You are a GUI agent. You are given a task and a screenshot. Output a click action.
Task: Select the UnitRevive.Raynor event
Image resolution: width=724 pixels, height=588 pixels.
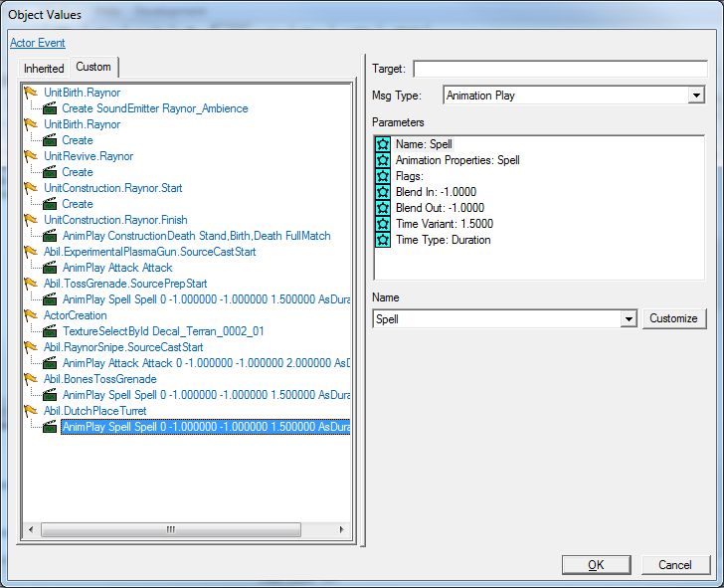tap(89, 156)
